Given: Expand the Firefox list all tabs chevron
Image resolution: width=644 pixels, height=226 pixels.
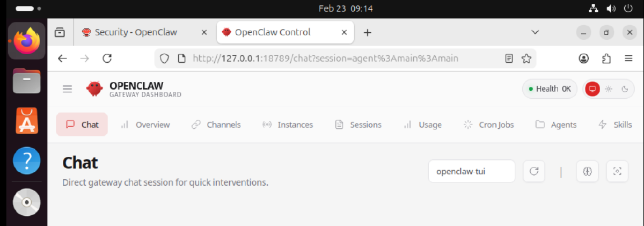Looking at the screenshot, I should pos(535,32).
